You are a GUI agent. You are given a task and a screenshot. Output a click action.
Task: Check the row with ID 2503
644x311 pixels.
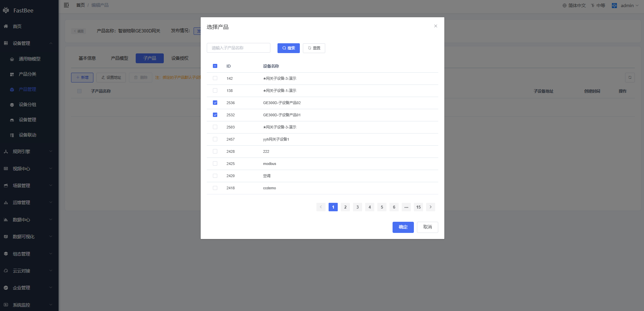click(215, 127)
